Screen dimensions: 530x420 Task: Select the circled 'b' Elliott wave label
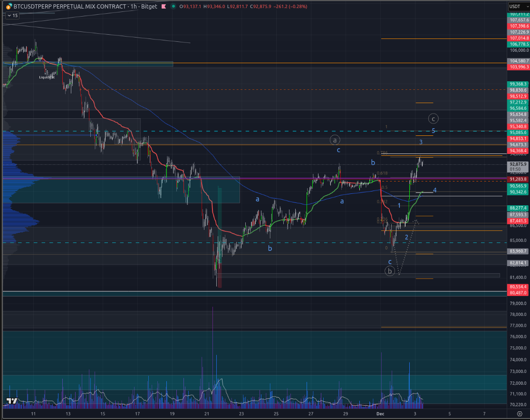click(x=390, y=271)
